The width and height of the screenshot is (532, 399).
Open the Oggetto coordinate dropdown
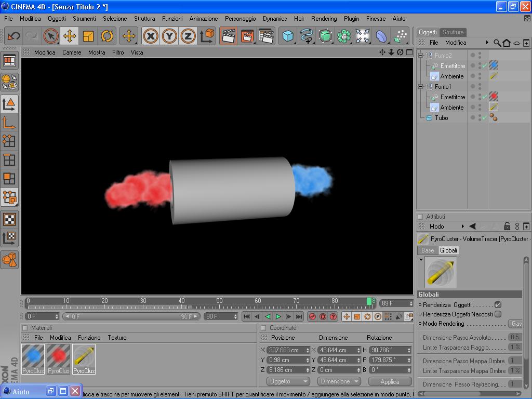pyautogui.click(x=288, y=381)
